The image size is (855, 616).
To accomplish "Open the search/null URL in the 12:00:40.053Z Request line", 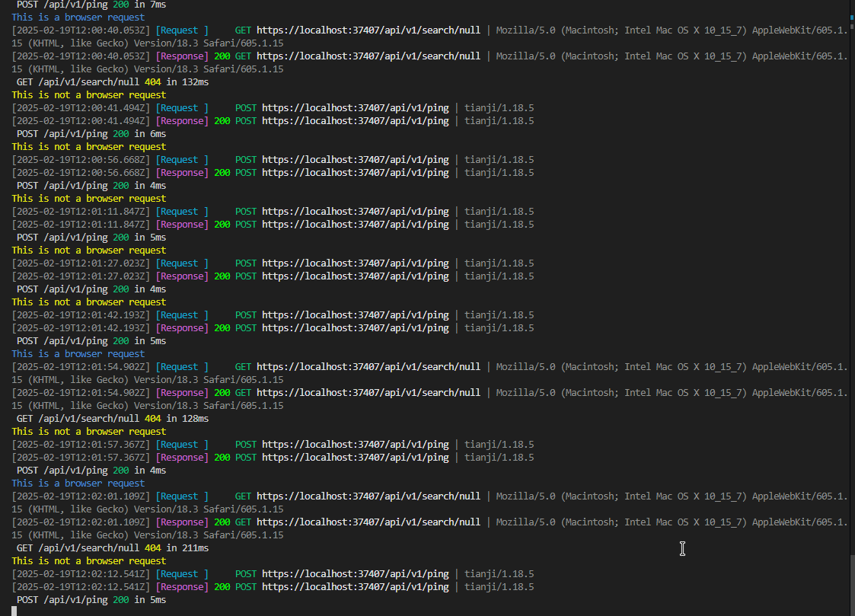I will point(368,30).
